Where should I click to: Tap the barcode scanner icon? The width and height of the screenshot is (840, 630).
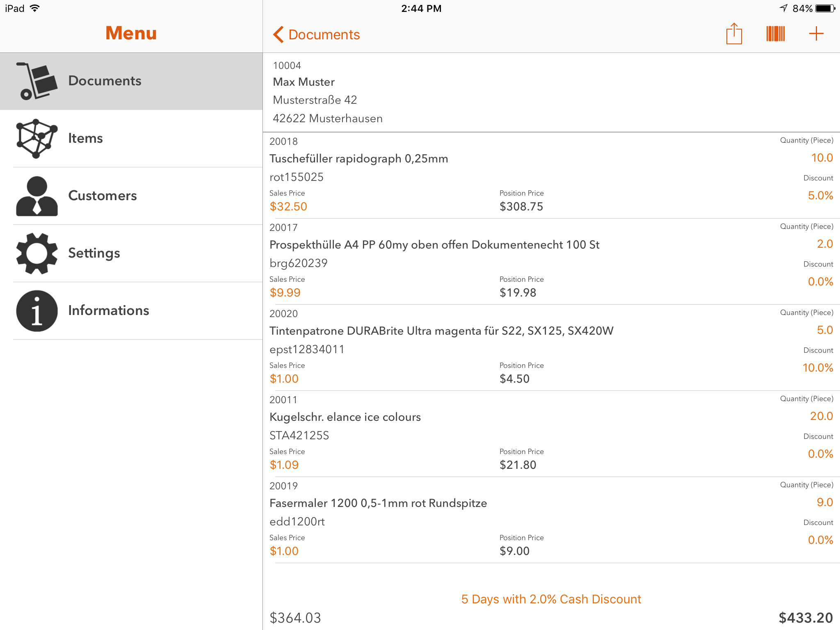(775, 34)
